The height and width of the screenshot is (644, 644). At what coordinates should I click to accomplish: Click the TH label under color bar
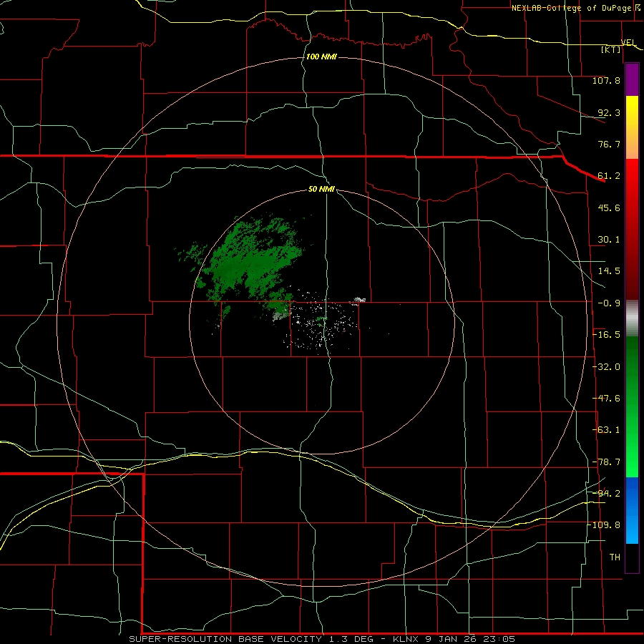[x=615, y=557]
